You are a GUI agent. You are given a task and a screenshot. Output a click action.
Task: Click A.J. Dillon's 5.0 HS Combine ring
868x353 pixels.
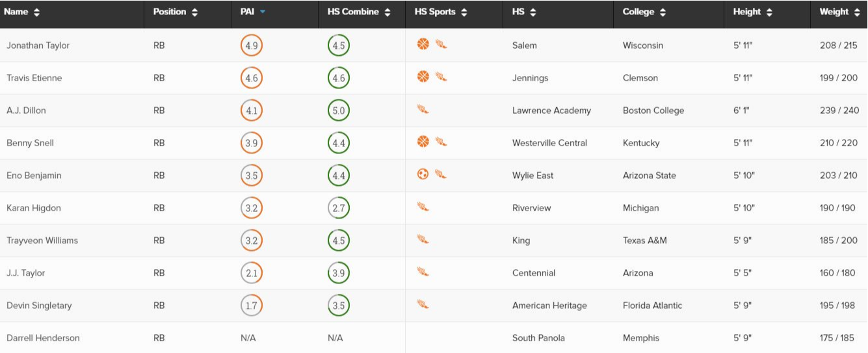click(339, 111)
